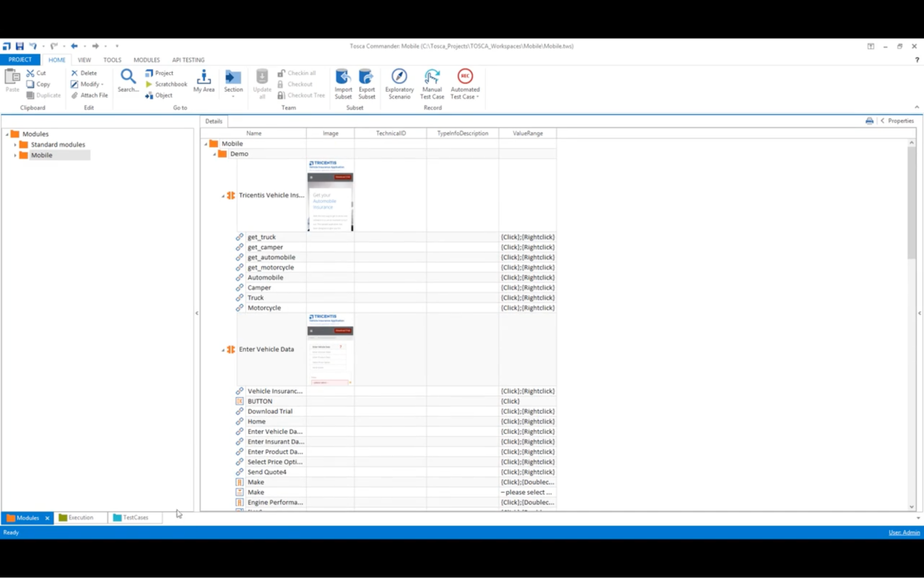
Task: Click the MODULES ribbon tab
Action: [147, 59]
